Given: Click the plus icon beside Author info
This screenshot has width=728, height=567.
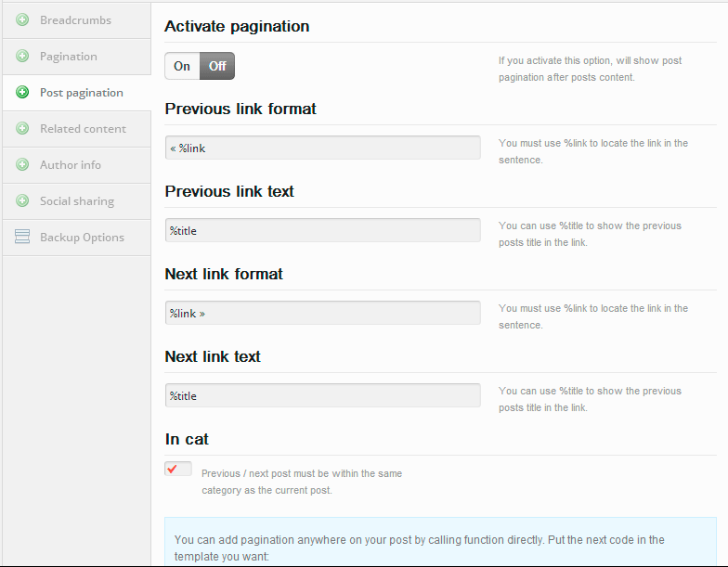Looking at the screenshot, I should tap(22, 165).
